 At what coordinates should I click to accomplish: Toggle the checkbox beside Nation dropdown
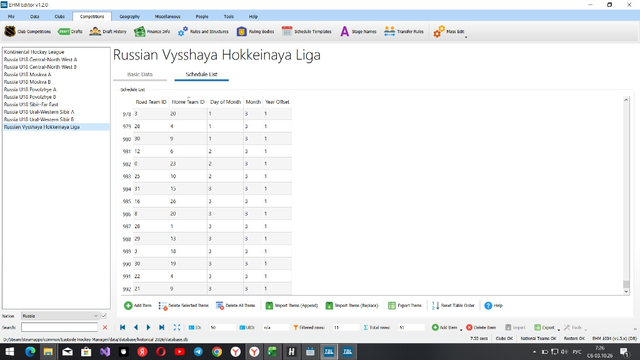(104, 316)
